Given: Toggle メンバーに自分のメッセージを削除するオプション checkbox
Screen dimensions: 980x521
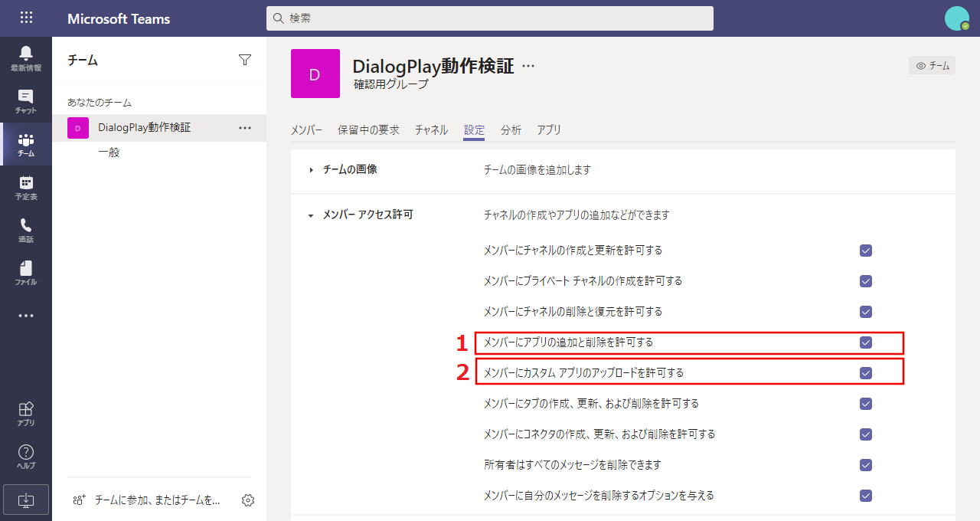Looking at the screenshot, I should click(x=866, y=496).
